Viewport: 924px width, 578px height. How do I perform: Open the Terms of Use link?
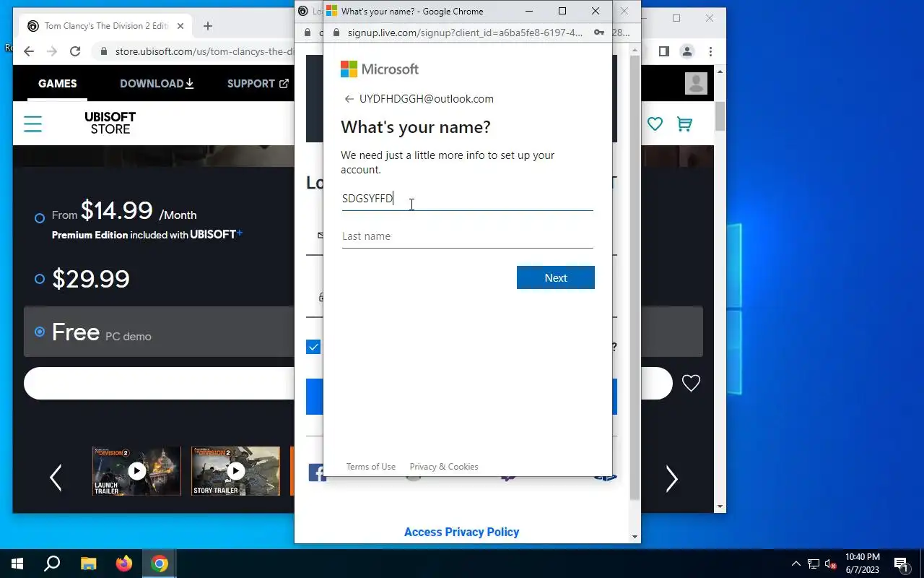tap(371, 467)
